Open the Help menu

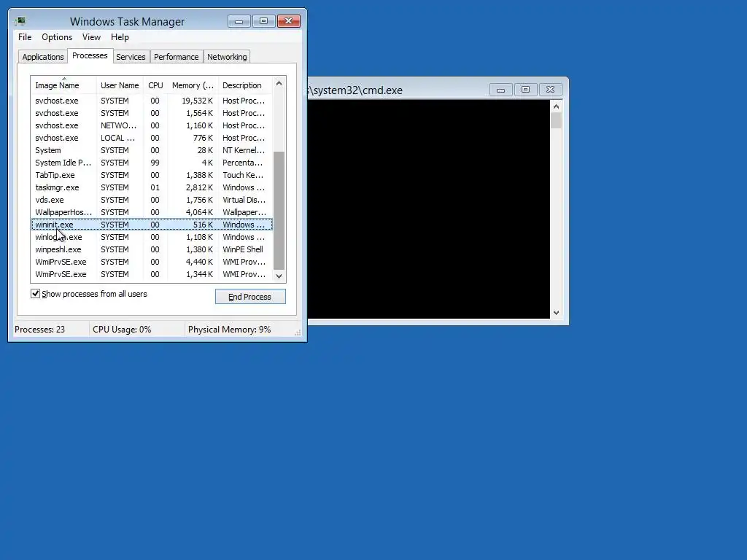[x=120, y=37]
